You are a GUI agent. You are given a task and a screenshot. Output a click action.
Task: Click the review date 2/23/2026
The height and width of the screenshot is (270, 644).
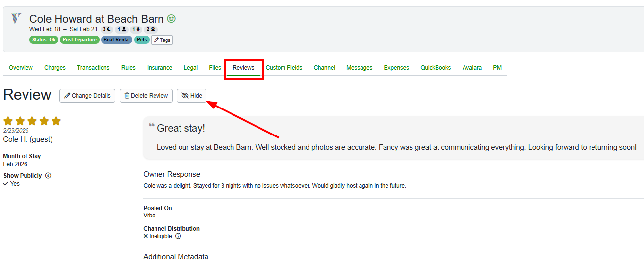pyautogui.click(x=16, y=131)
